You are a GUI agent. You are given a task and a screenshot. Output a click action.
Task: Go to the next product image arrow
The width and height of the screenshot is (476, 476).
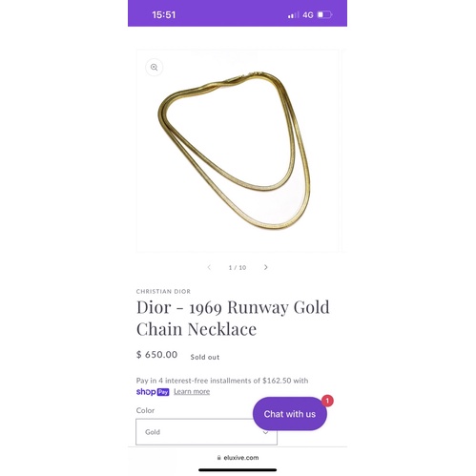click(266, 267)
